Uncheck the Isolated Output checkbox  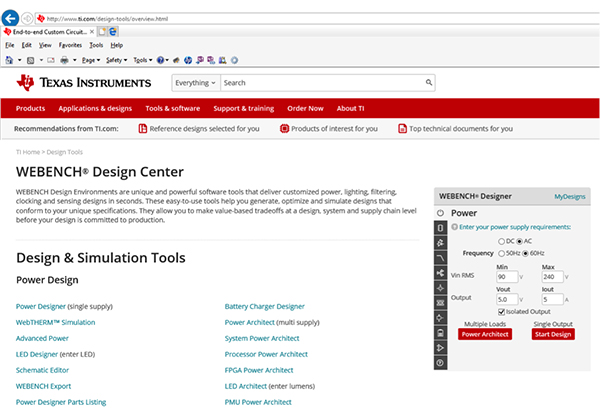(501, 312)
